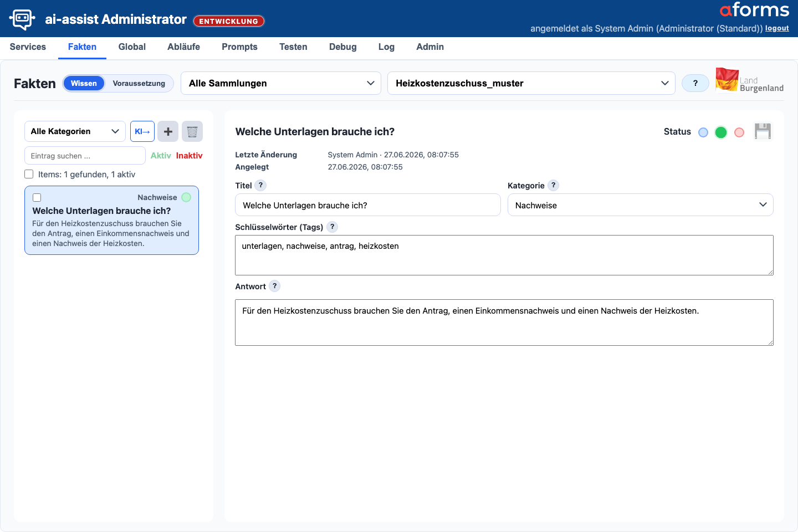Viewport: 798px width, 532px height.
Task: Filter the list by Aktiv entries
Action: tap(161, 156)
